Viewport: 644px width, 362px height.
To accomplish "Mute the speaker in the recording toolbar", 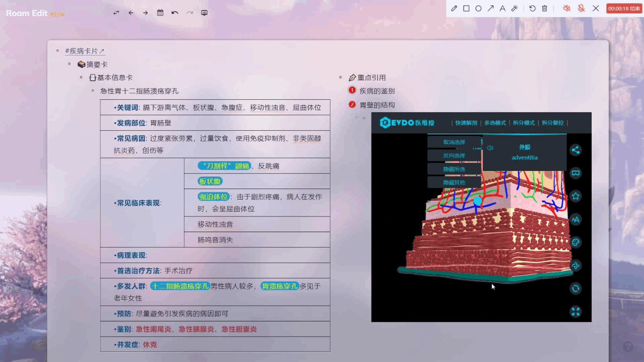I will click(x=567, y=8).
